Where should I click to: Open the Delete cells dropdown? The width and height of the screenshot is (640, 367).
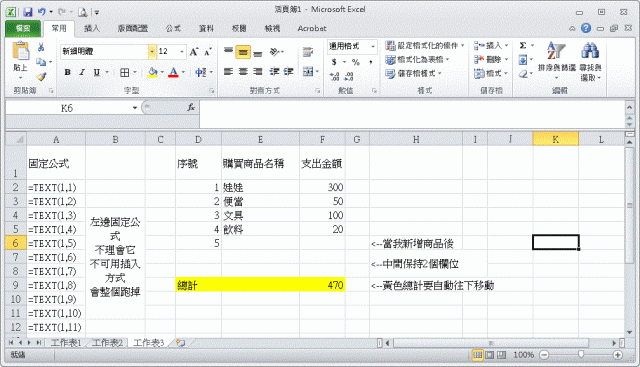(x=506, y=60)
